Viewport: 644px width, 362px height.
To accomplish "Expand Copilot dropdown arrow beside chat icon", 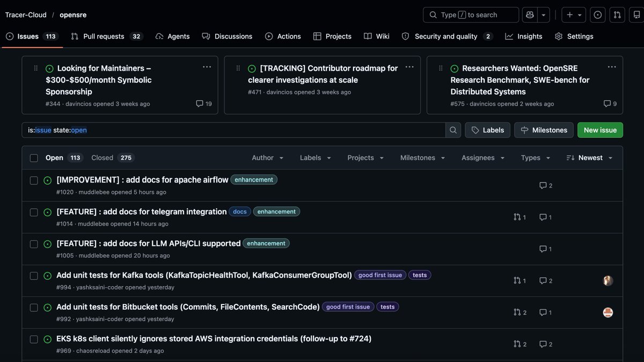I will pos(544,15).
